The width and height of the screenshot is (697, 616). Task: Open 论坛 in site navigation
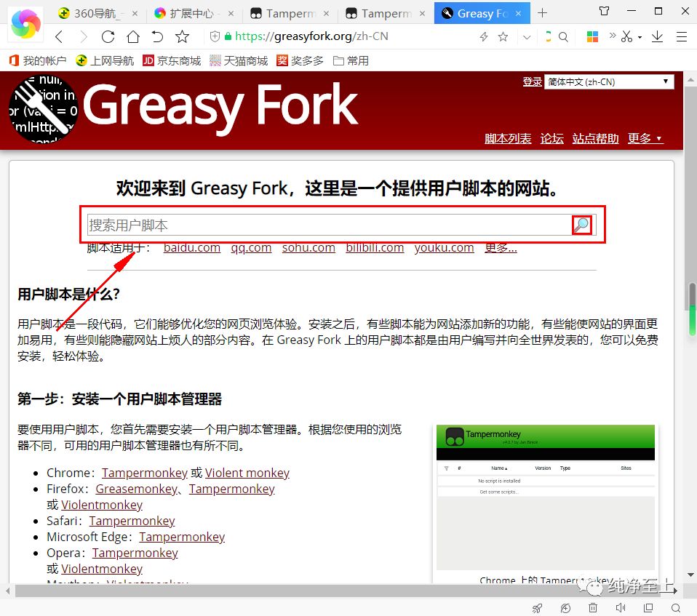pyautogui.click(x=551, y=138)
